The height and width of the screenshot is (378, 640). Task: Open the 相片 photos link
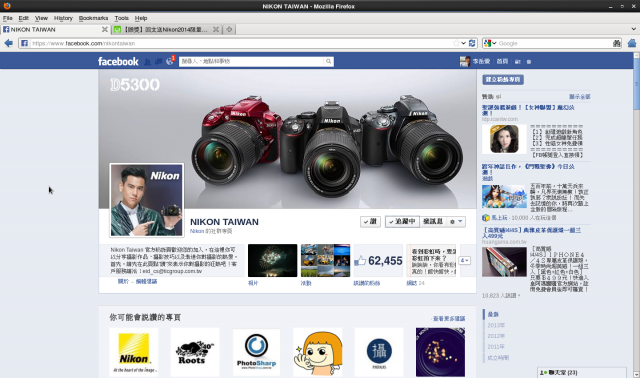[253, 283]
